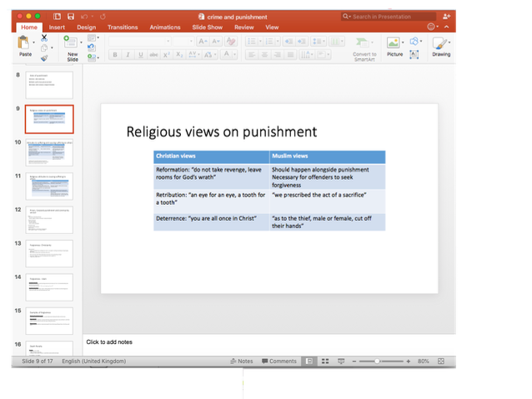Insert a Picture from the ribbon
Viewport: 532px width, 399px height.
(394, 43)
